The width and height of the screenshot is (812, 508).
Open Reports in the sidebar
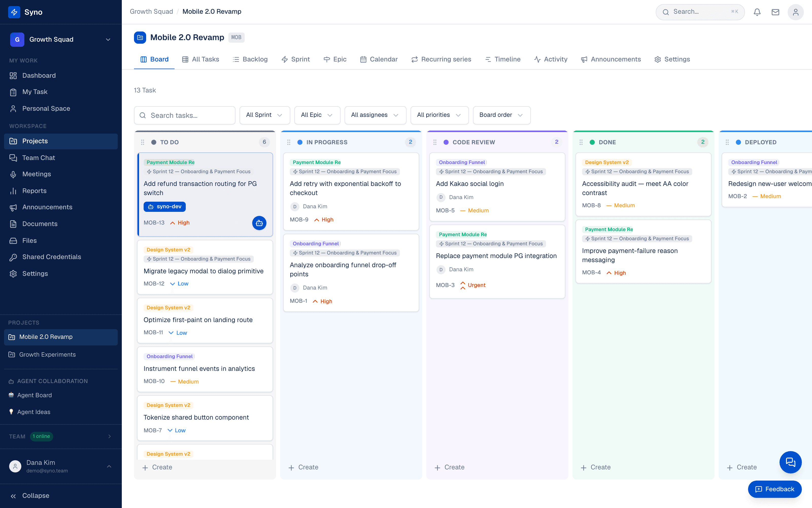61,191
